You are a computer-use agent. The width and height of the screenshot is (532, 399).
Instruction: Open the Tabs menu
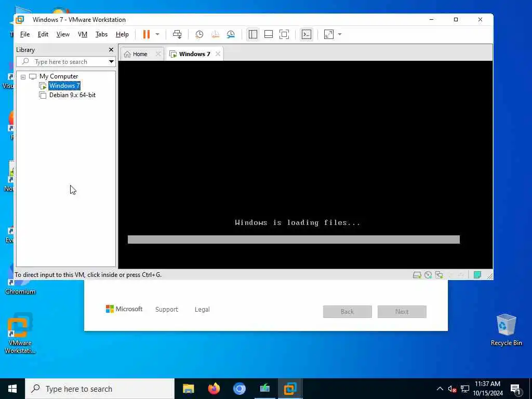(x=101, y=34)
